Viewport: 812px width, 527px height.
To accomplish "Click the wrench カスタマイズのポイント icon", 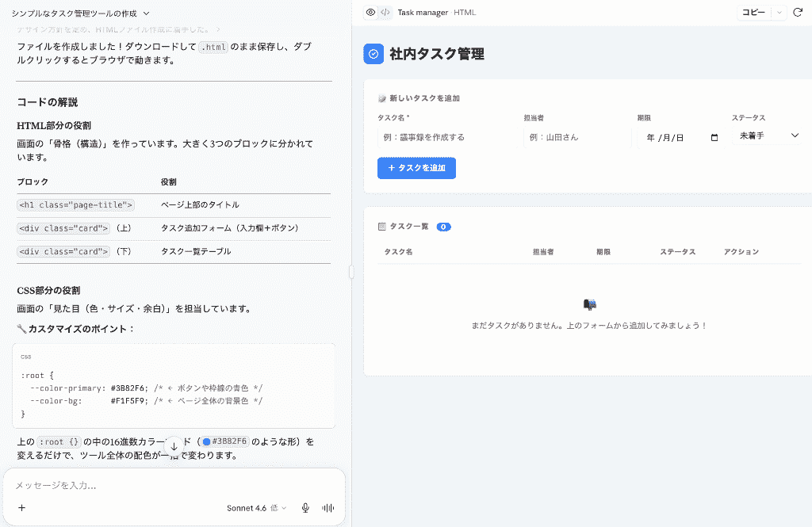I will coord(21,329).
